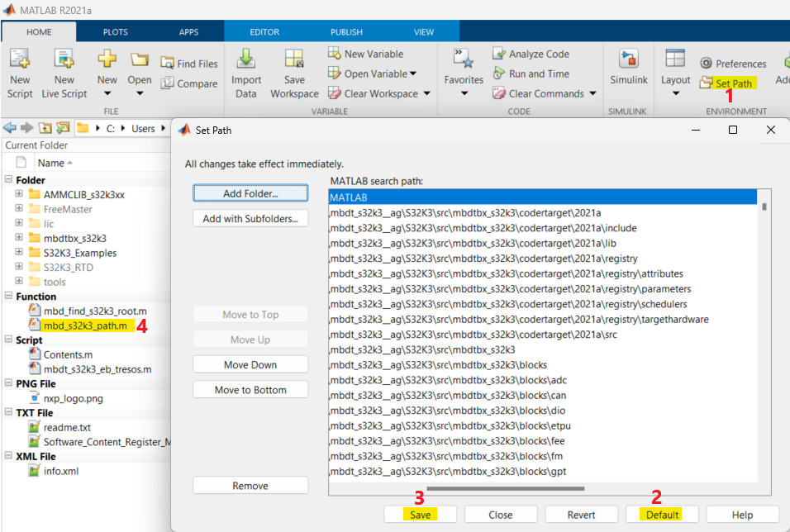Expand the mbdtbx_s32k3 folder
The width and height of the screenshot is (790, 532).
19,237
